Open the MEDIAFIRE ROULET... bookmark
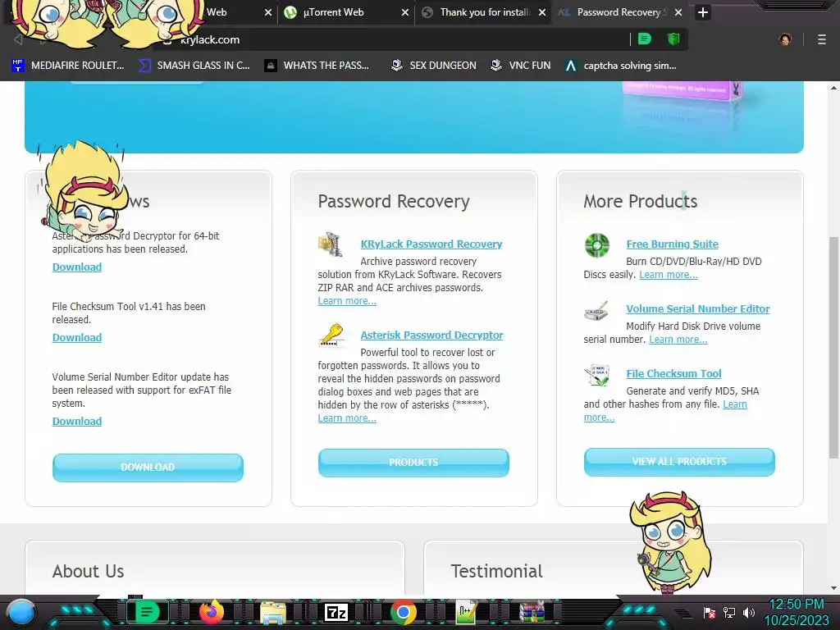This screenshot has width=840, height=630. pos(68,66)
